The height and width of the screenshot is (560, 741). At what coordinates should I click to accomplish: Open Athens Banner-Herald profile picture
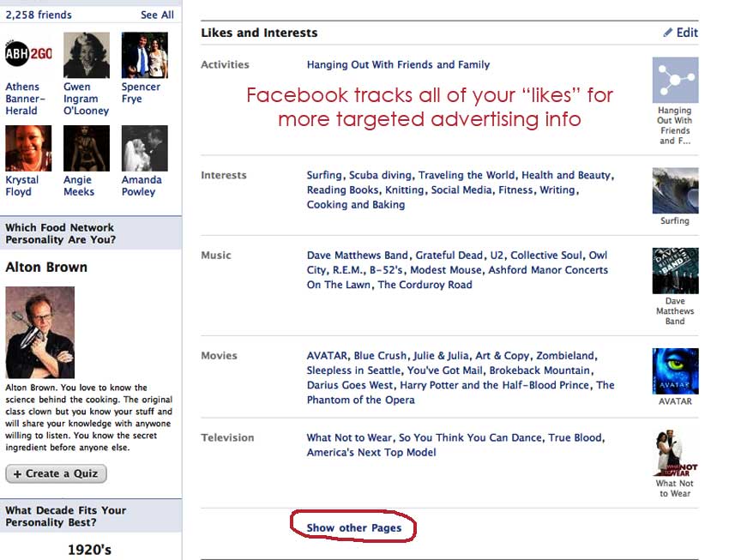[28, 55]
